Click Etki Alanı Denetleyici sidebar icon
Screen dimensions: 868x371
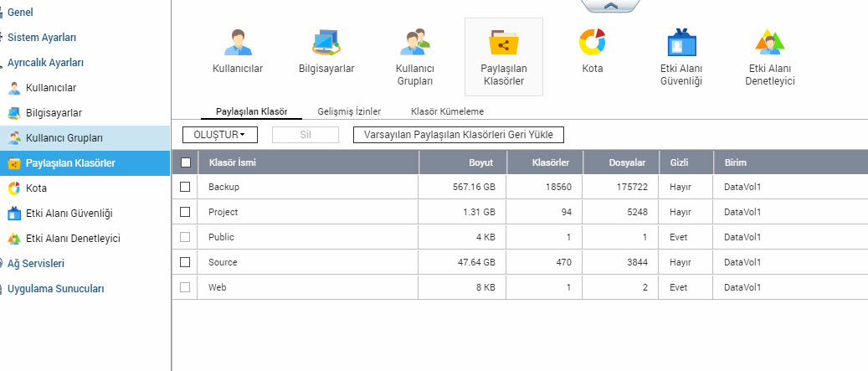point(14,239)
